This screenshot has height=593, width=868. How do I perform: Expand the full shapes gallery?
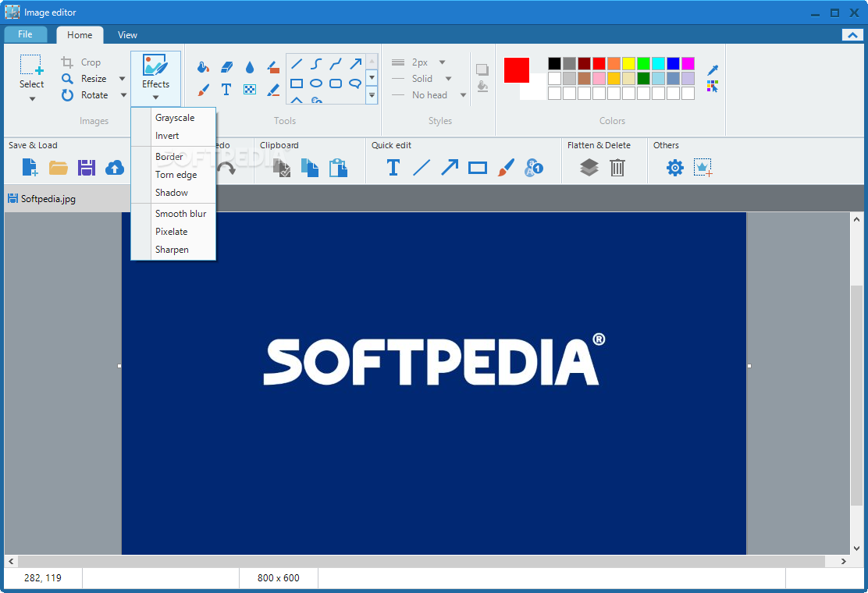[372, 95]
